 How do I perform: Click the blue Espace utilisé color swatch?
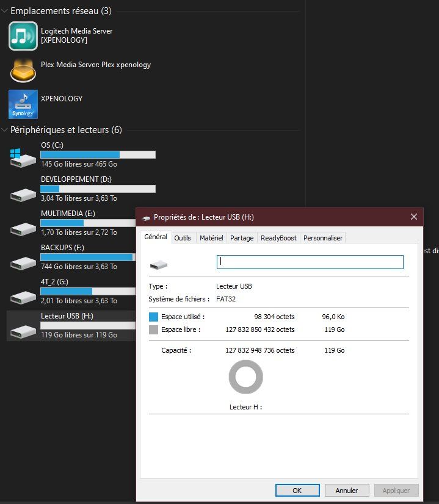153,317
